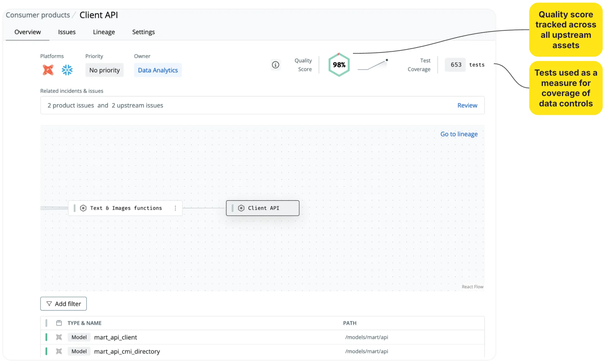This screenshot has height=364, width=606.
Task: Click the 98% quality score hexagon
Action: [339, 65]
